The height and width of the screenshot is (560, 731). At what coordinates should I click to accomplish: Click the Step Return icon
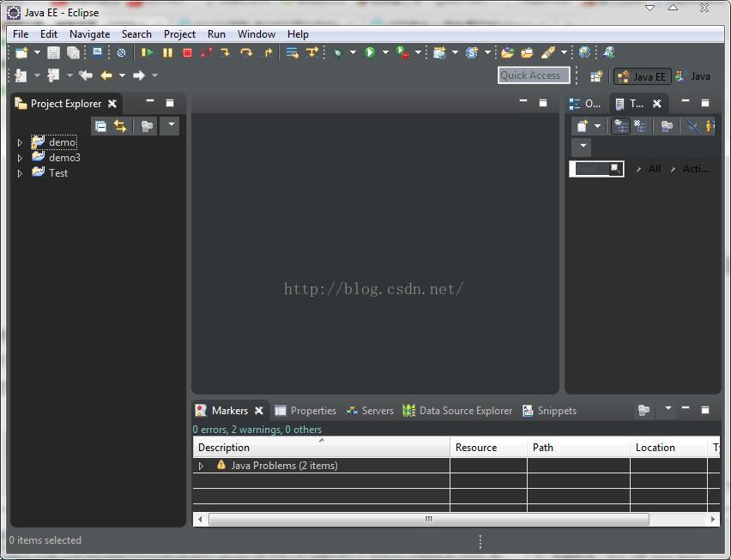pyautogui.click(x=267, y=52)
